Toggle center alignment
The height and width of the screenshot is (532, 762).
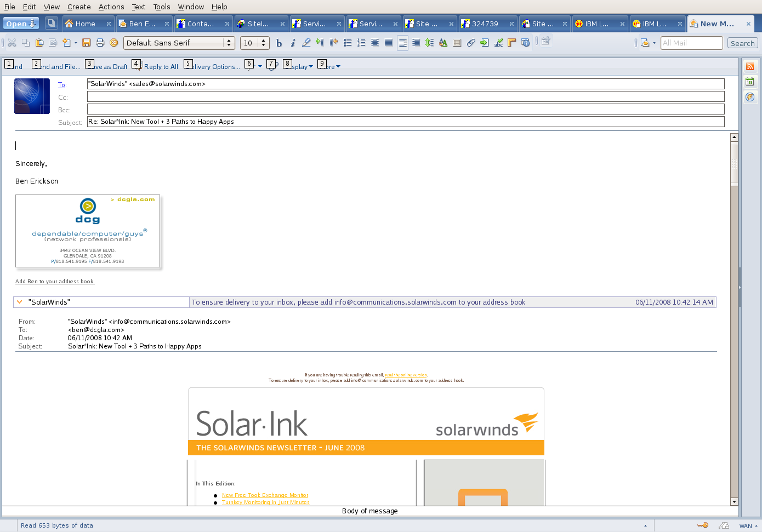coord(375,43)
